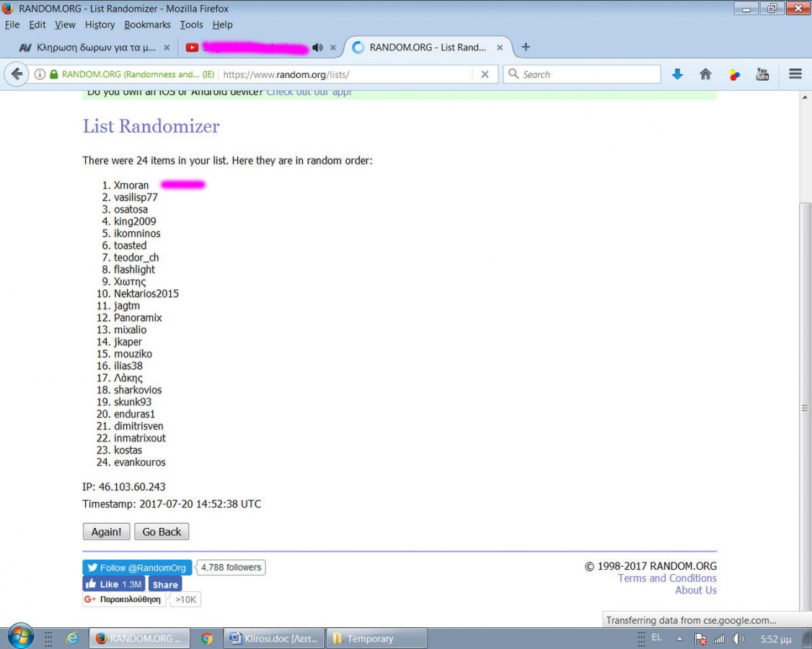
Task: Open the downloads arrow icon in toolbar
Action: click(677, 74)
